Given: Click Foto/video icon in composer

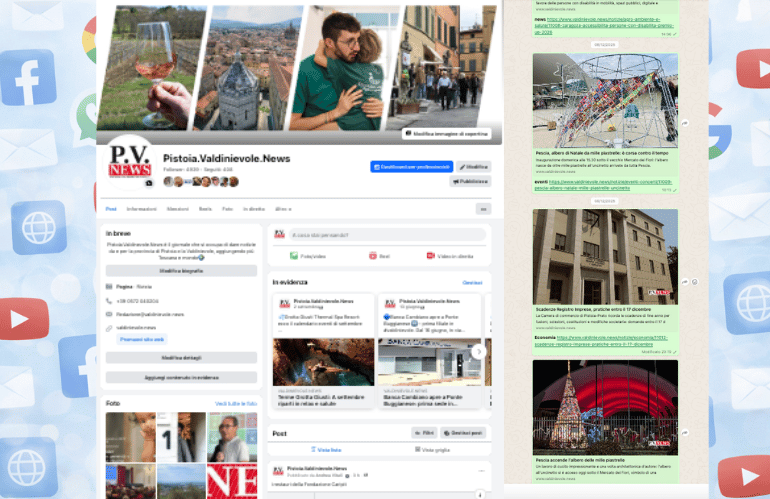Looking at the screenshot, I should coord(294,256).
